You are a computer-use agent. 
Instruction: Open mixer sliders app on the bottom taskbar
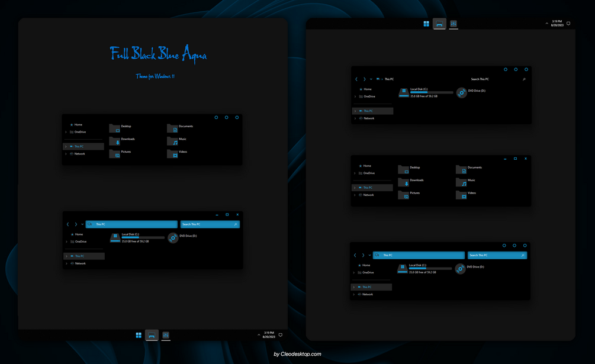pos(166,335)
